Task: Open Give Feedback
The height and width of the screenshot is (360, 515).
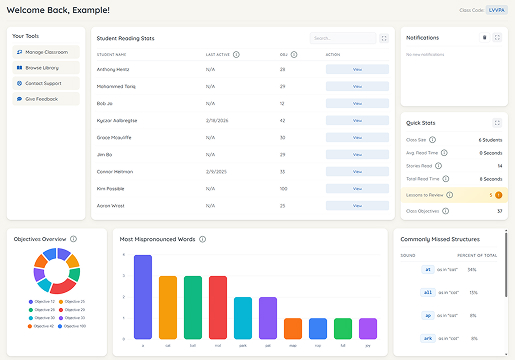Action: click(x=46, y=99)
